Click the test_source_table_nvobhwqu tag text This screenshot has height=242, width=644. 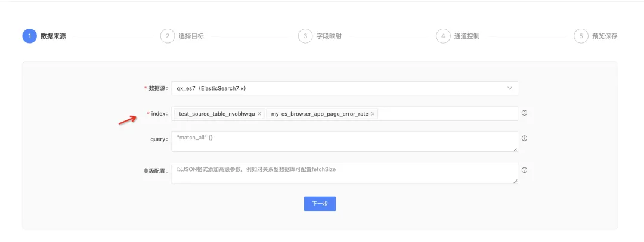(x=217, y=114)
